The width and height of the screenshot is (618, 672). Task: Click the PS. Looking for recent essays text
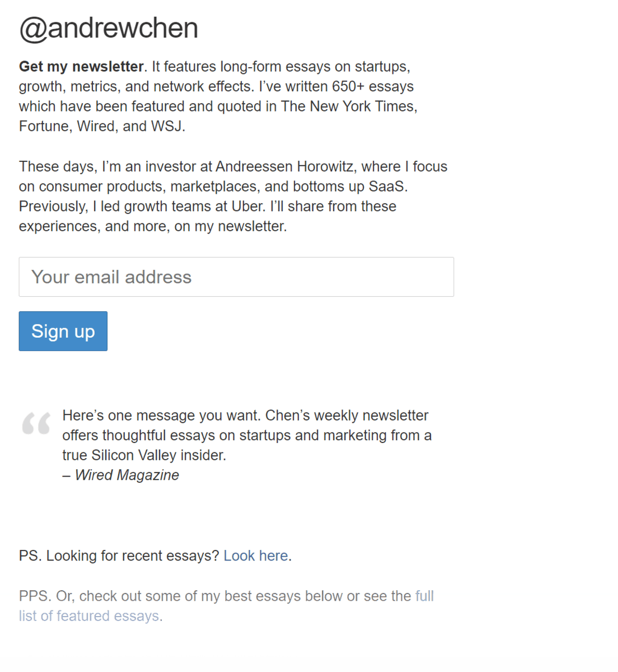(x=119, y=556)
